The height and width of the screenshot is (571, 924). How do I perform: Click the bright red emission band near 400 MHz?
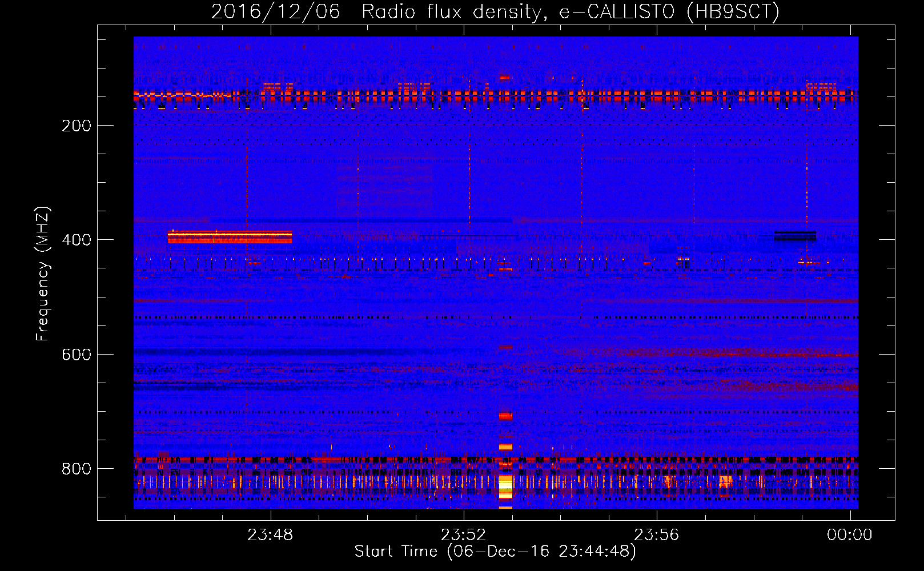230,237
